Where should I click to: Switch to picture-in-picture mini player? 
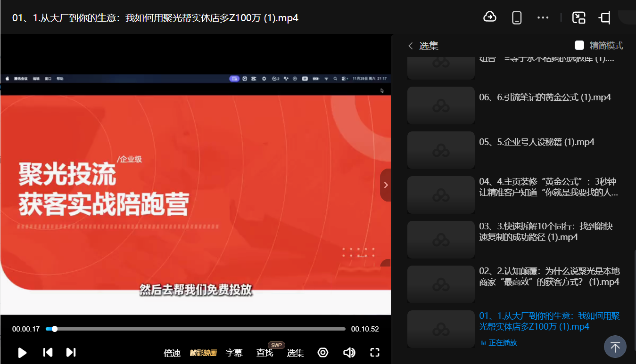tap(578, 18)
